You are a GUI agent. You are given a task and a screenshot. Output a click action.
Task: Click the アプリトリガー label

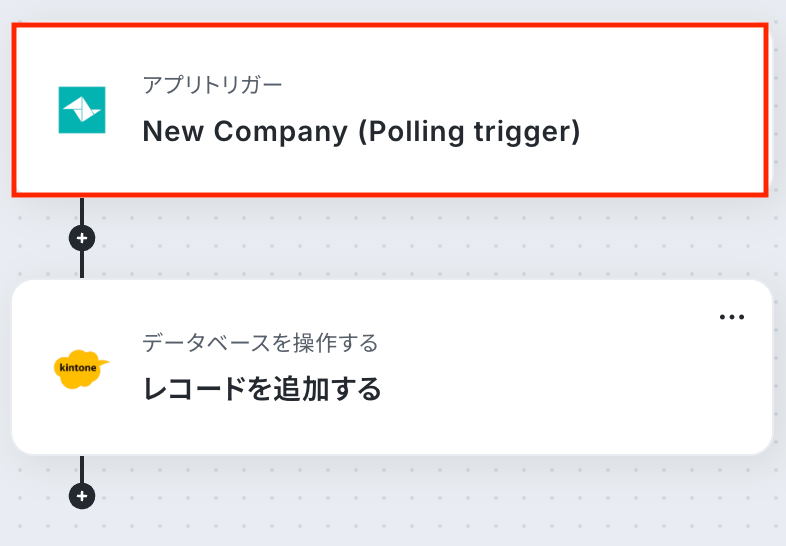click(x=213, y=85)
